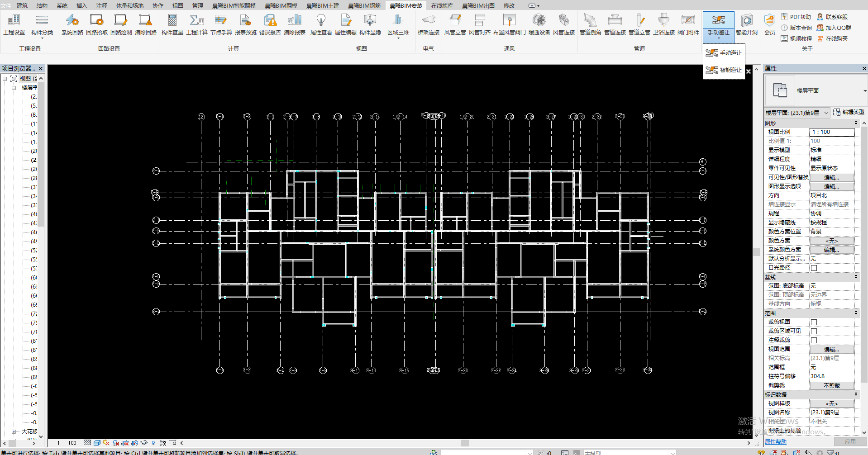Open 属性编辑 property edit tool
Screen dimensions: 868x455
[346, 25]
